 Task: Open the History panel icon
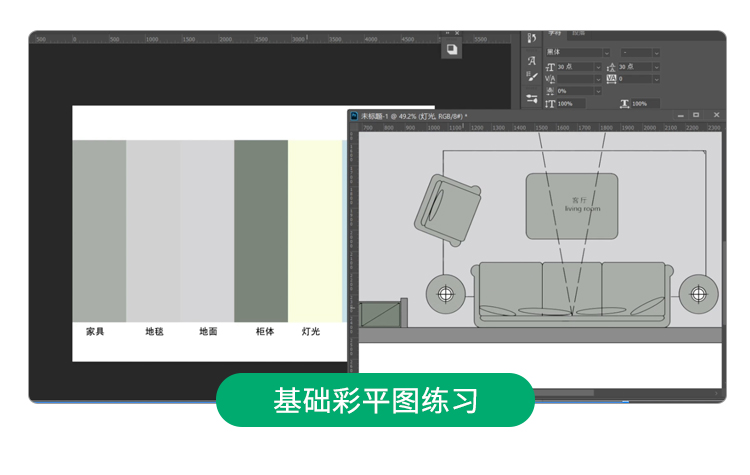click(531, 38)
